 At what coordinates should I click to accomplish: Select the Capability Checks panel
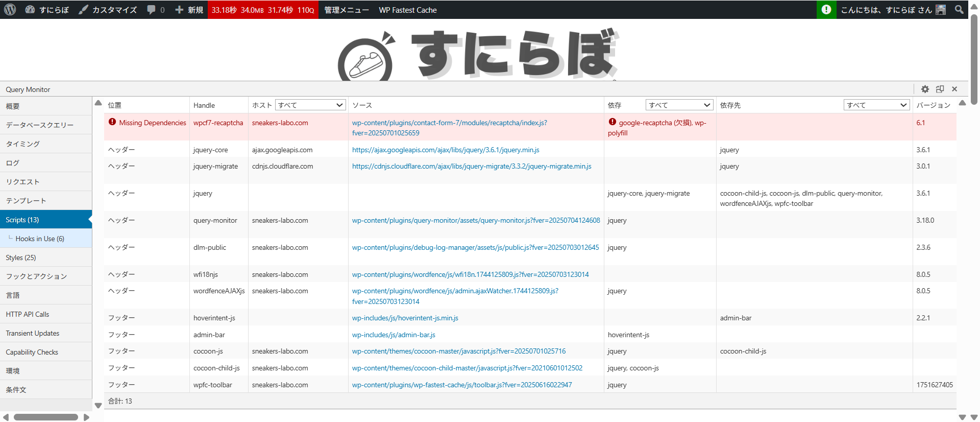click(x=46, y=352)
